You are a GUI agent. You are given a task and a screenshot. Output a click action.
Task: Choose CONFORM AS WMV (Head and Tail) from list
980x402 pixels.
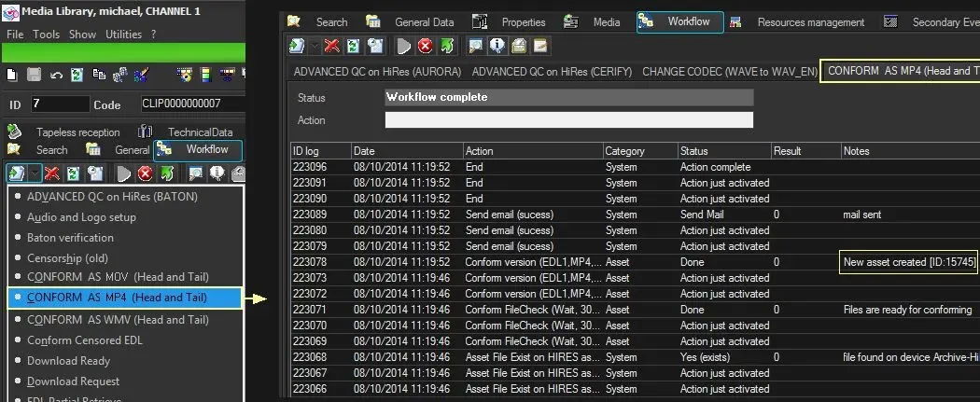tap(118, 319)
